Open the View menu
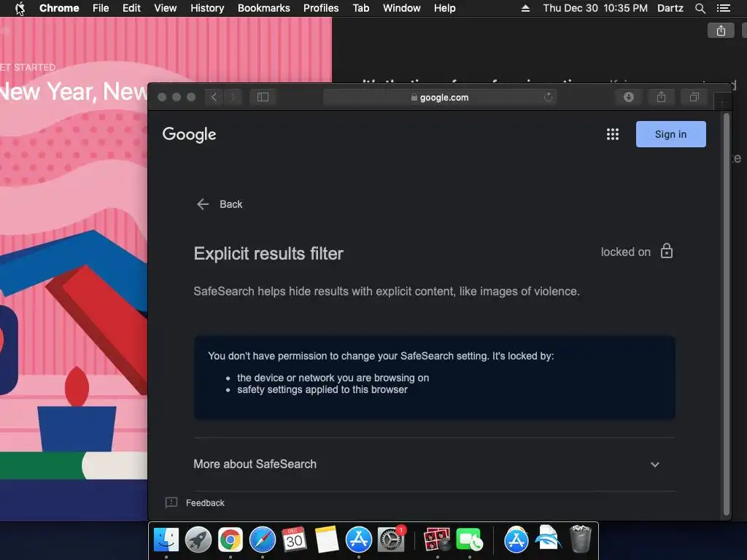Image resolution: width=747 pixels, height=560 pixels. pos(166,8)
